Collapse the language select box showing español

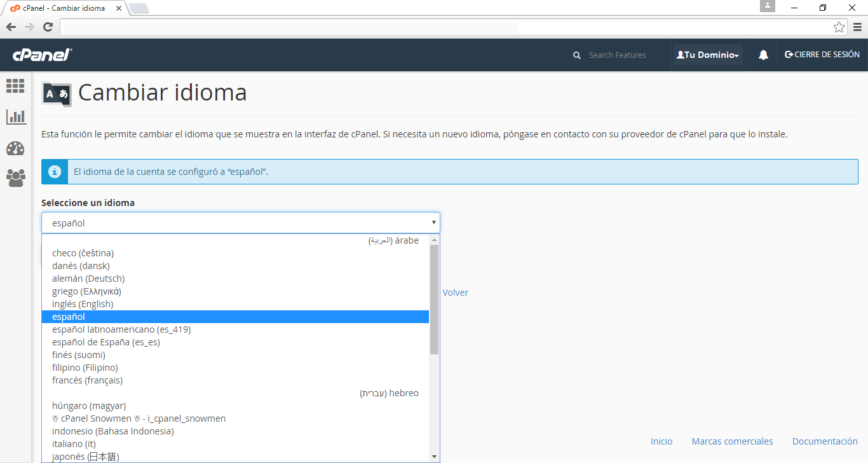pos(240,223)
